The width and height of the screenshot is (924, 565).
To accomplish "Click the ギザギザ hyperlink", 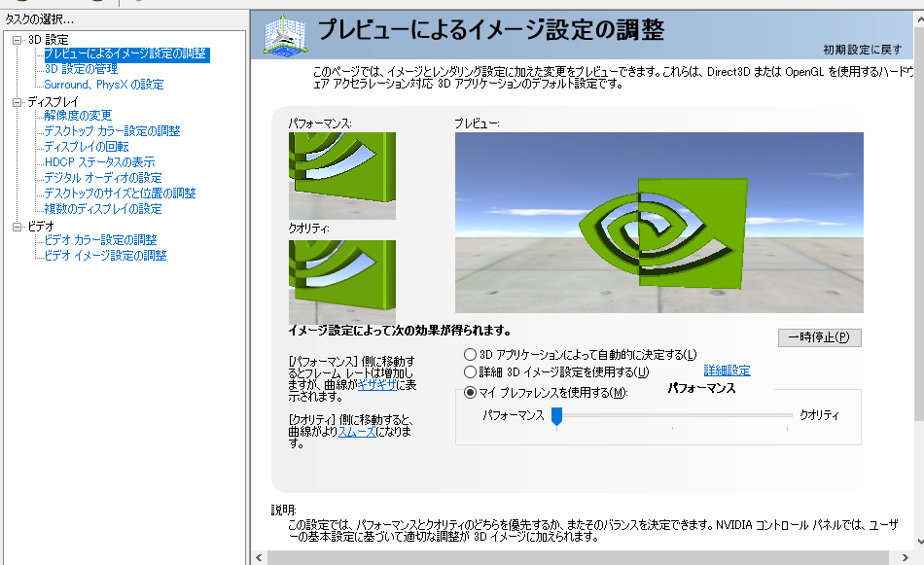I will (377, 385).
